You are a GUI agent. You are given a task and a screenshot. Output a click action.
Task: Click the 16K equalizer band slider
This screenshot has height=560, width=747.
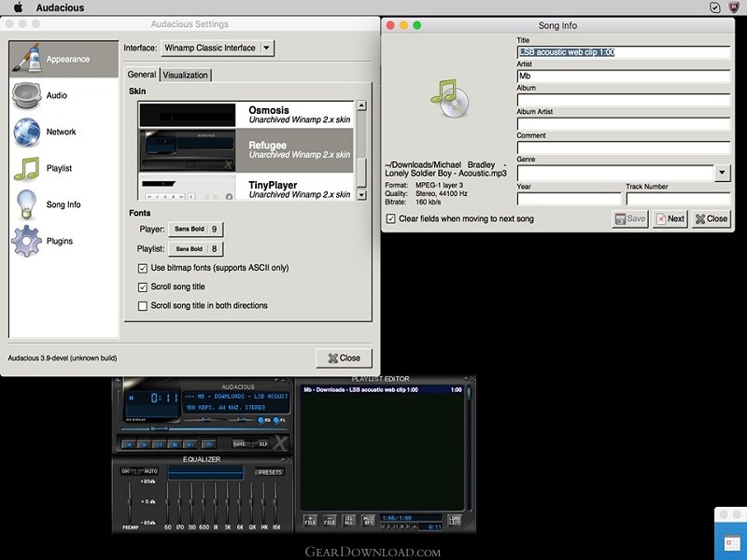(275, 502)
